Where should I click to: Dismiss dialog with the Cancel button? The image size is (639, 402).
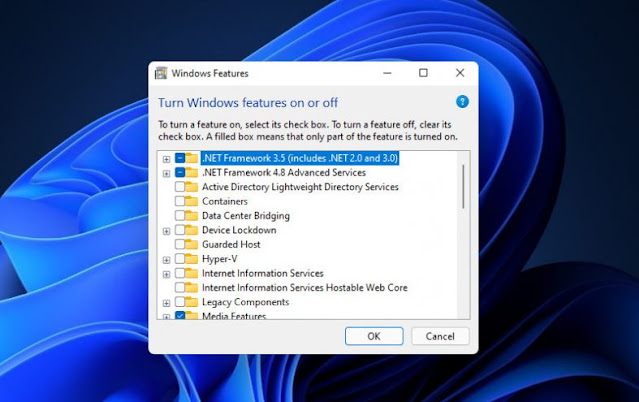tap(440, 336)
